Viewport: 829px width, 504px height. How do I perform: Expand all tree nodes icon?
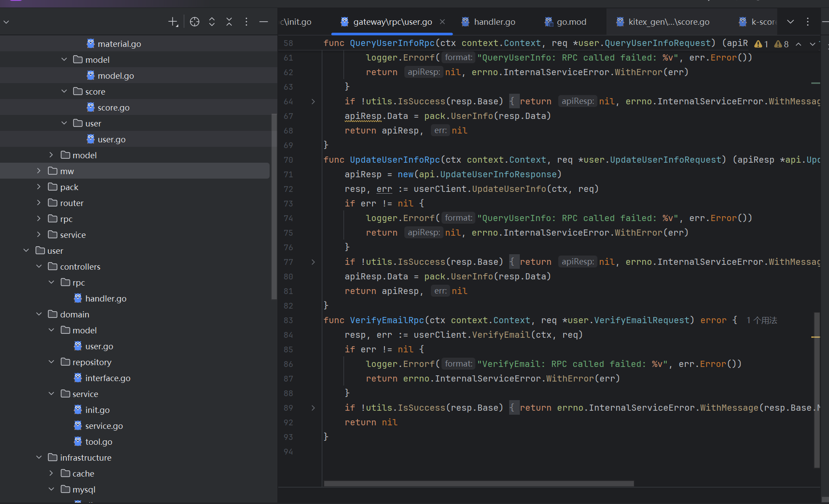[212, 22]
